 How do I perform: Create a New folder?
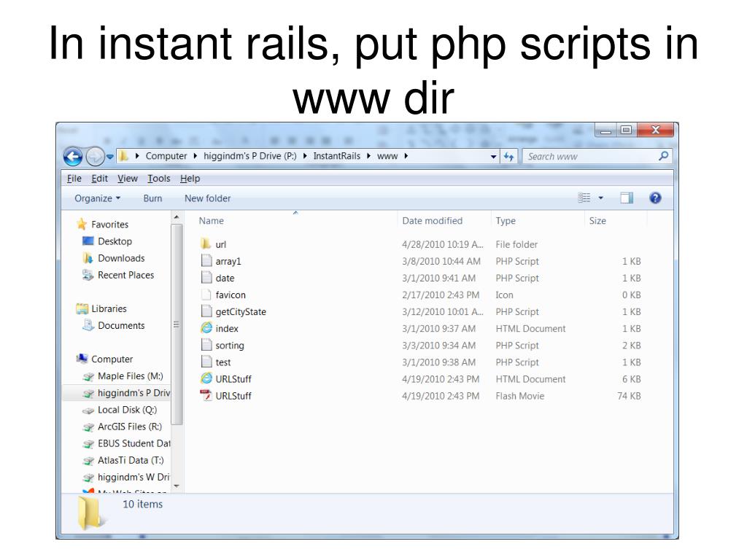(207, 198)
